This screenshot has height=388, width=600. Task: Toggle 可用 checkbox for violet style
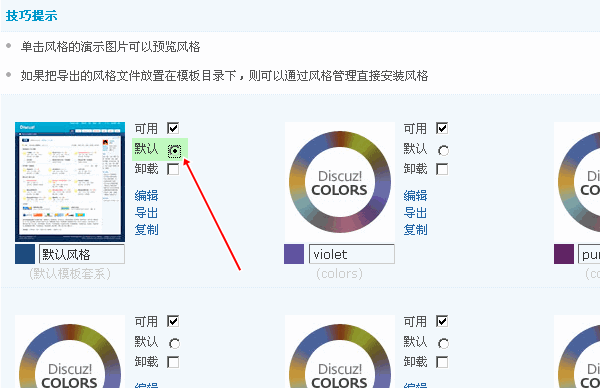[x=442, y=128]
